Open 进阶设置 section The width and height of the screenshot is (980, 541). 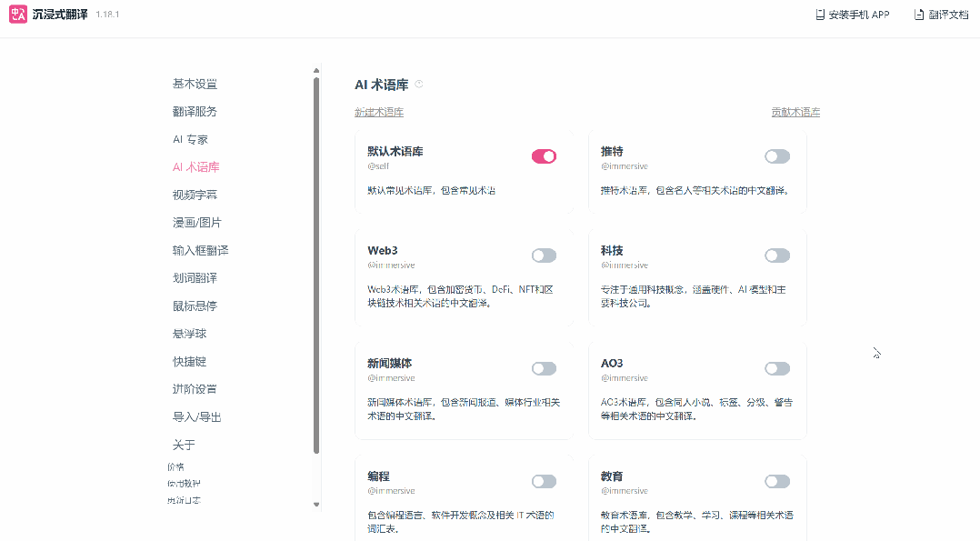coord(195,389)
